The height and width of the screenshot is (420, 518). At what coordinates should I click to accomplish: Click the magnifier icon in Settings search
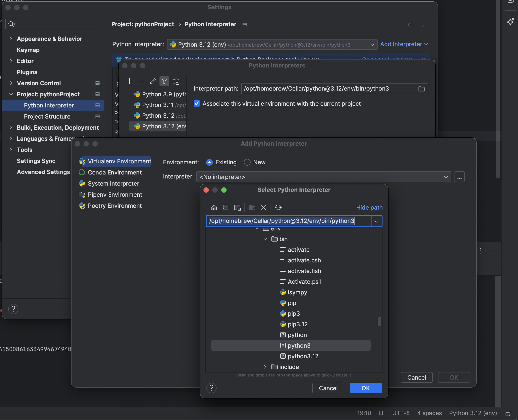point(11,24)
